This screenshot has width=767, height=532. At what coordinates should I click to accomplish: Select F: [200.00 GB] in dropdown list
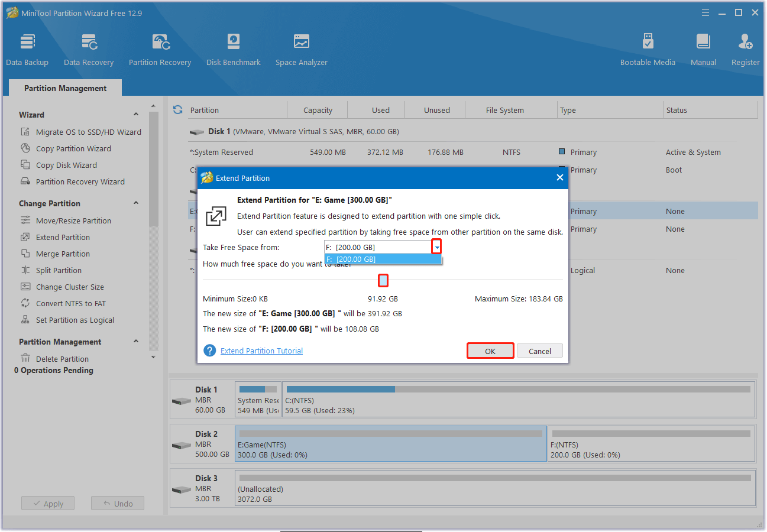point(383,259)
